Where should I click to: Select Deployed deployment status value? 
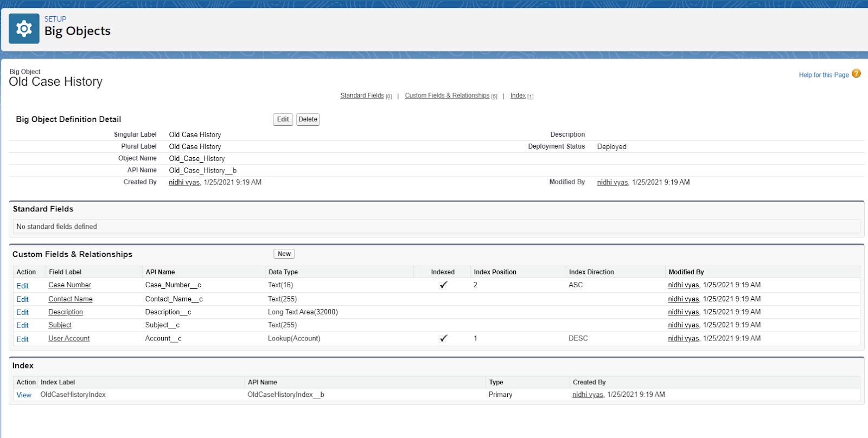(x=611, y=146)
